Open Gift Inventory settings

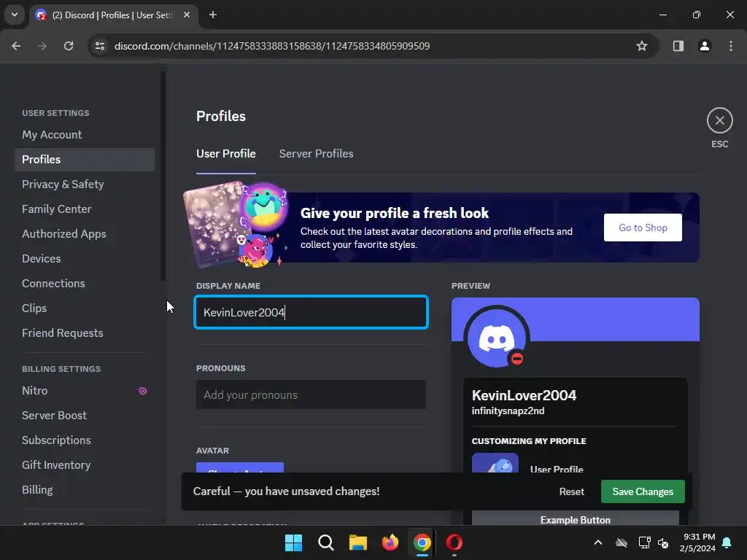point(85,464)
